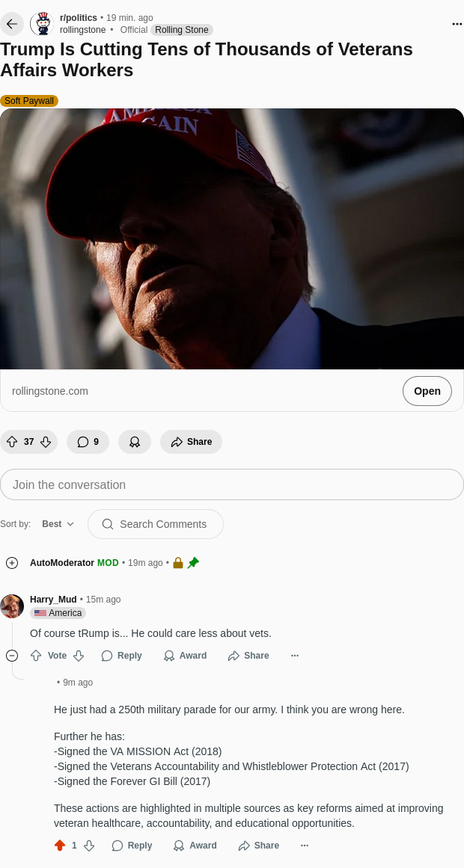Open the article image thumbnail
Screen dimensions: 464x868
(x=232, y=238)
